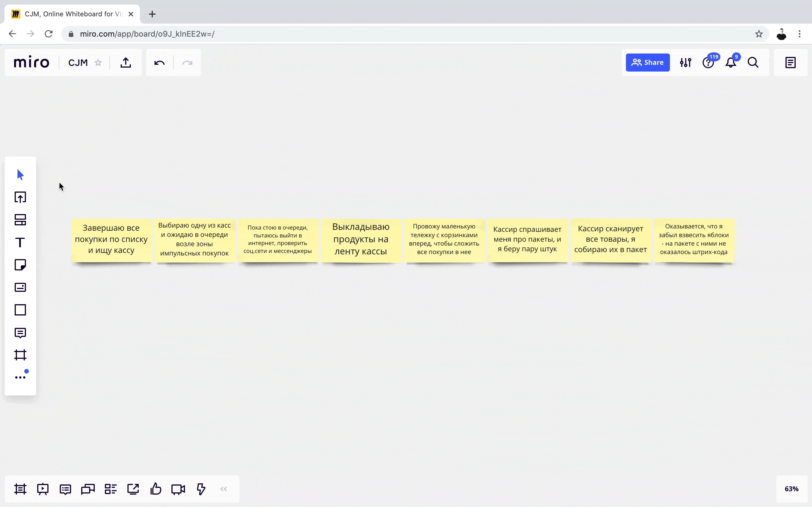Open the Templates tool
Viewport: 812px width, 507px height.
[x=20, y=220]
